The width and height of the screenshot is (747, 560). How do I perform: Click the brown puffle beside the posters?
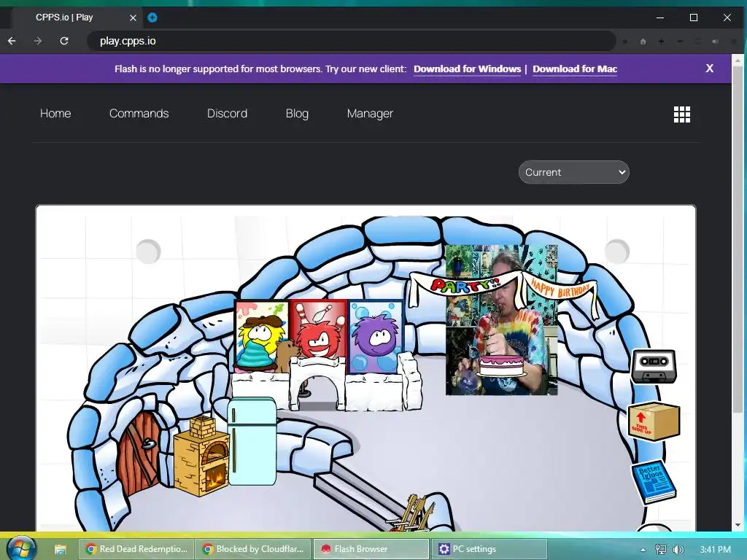point(286,356)
